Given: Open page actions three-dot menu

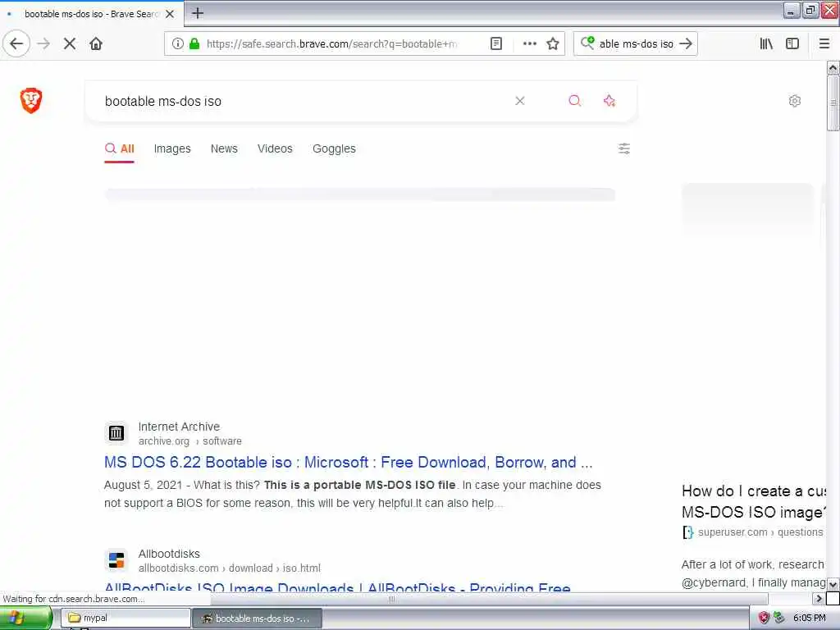Looking at the screenshot, I should pos(529,44).
